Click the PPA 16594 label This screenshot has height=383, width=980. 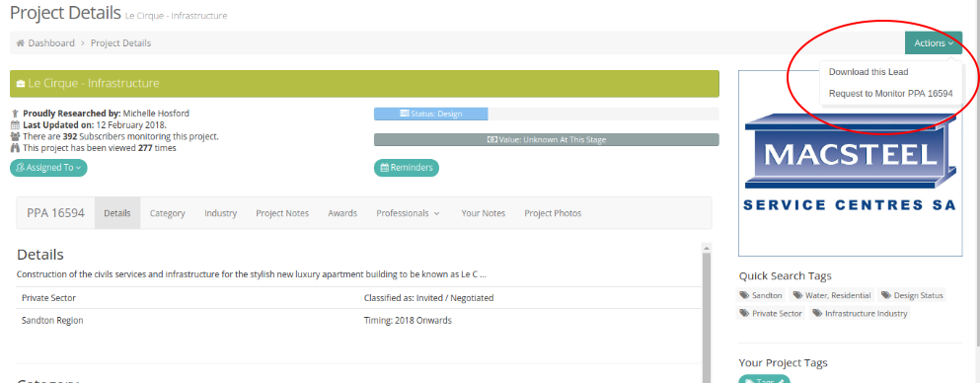tap(55, 213)
